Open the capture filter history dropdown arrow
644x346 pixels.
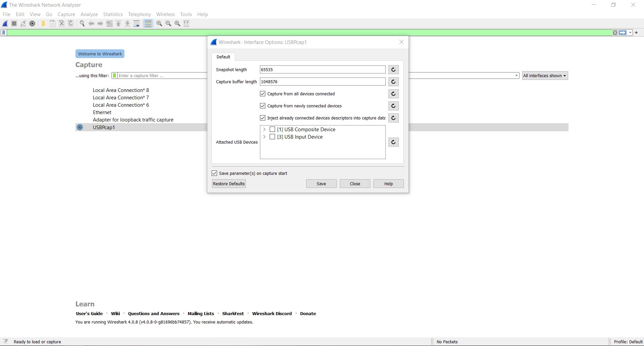click(517, 76)
